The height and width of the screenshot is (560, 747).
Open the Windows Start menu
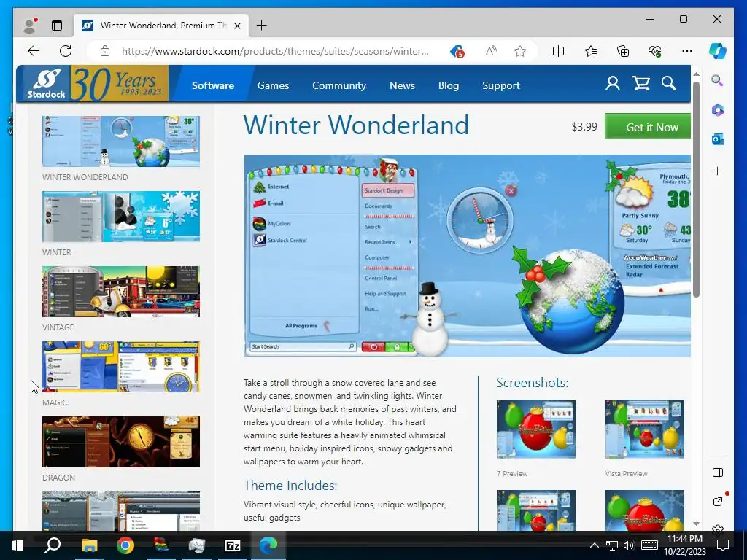click(18, 545)
